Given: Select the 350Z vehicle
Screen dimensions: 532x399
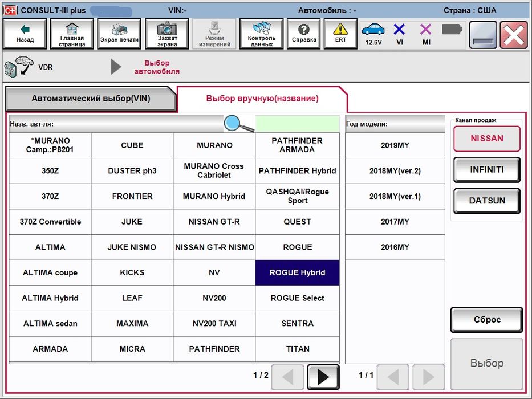Looking at the screenshot, I should tap(50, 170).
